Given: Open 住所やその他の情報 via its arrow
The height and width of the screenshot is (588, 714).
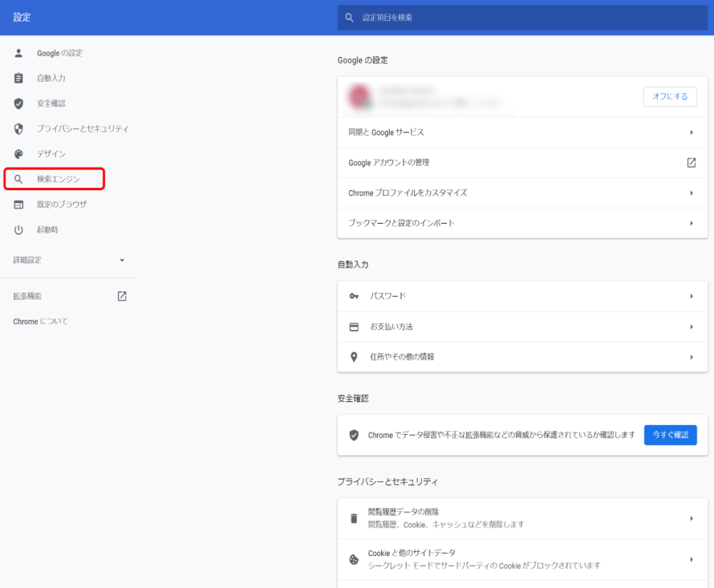Looking at the screenshot, I should pyautogui.click(x=691, y=357).
